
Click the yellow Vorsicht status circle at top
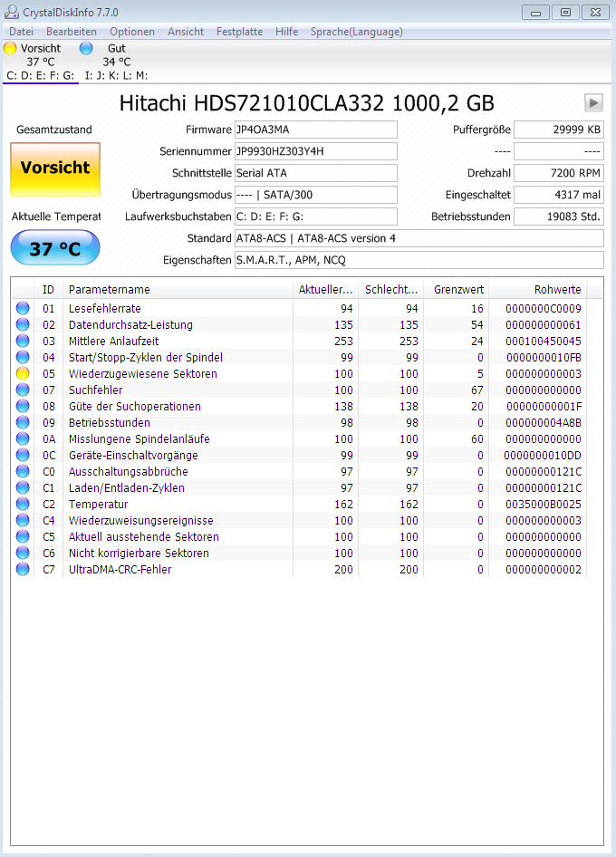coord(10,48)
